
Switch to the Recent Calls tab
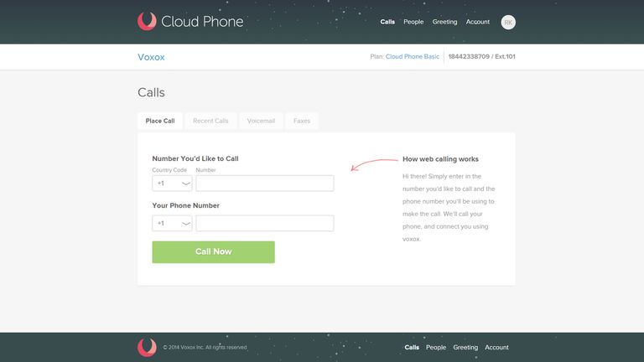[210, 121]
